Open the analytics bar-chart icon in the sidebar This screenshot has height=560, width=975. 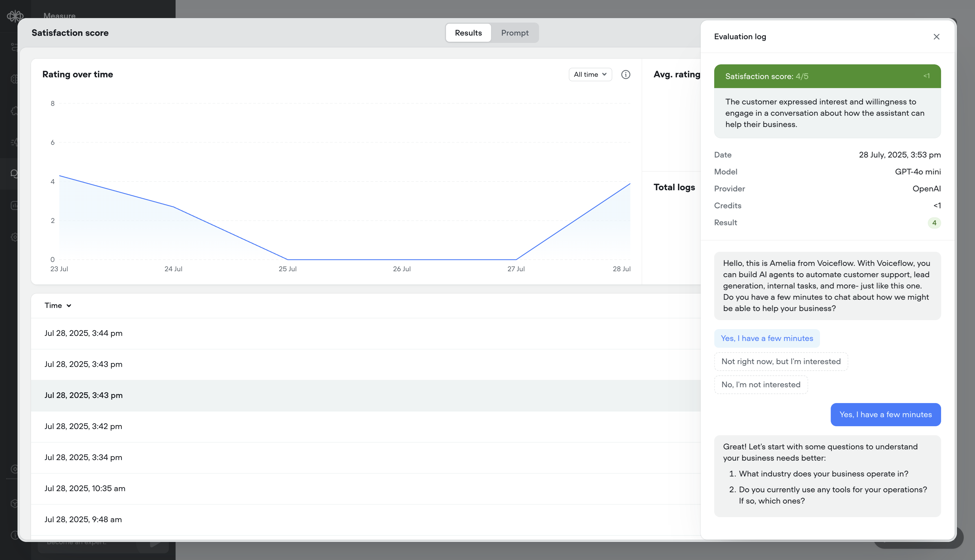[14, 205]
